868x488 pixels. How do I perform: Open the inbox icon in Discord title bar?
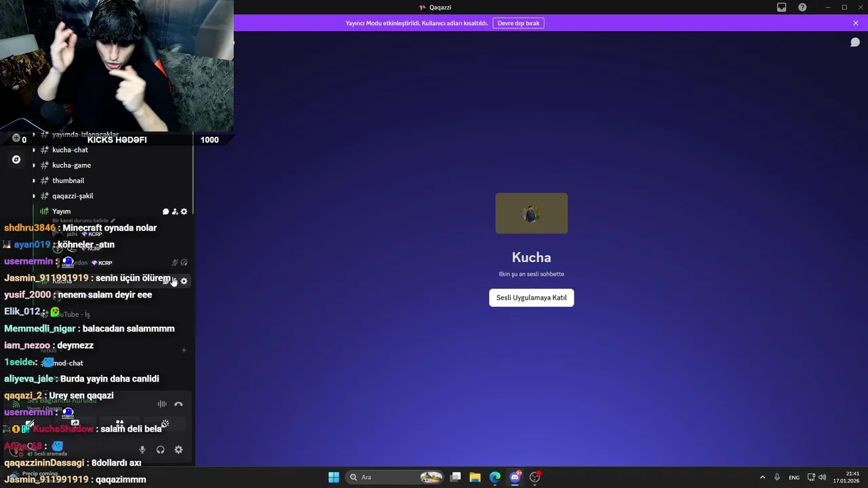tap(781, 7)
